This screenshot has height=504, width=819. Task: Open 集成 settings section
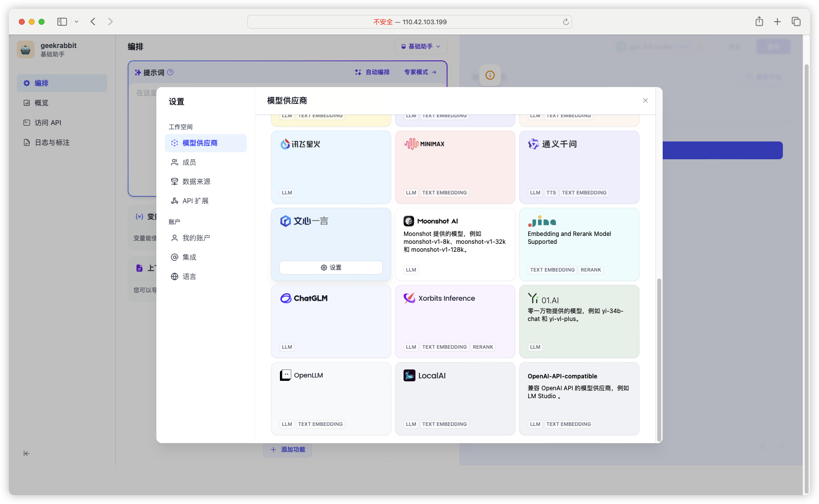pyautogui.click(x=206, y=257)
